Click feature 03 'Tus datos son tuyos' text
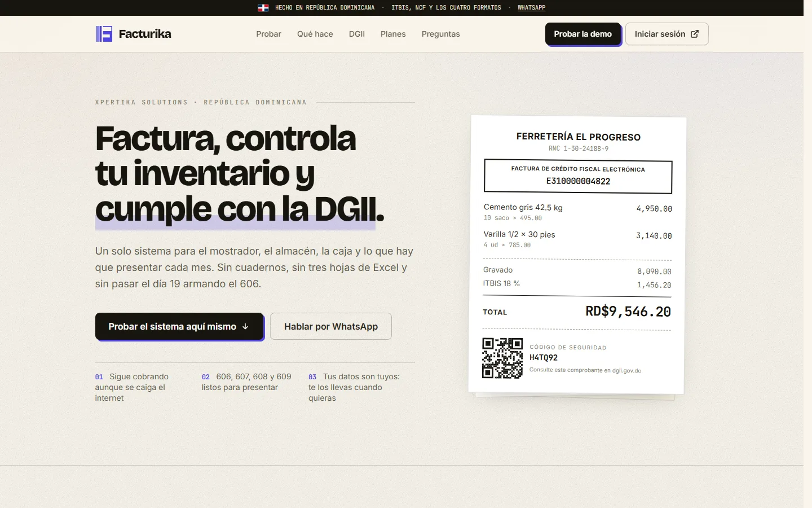This screenshot has height=508, width=812. (354, 387)
